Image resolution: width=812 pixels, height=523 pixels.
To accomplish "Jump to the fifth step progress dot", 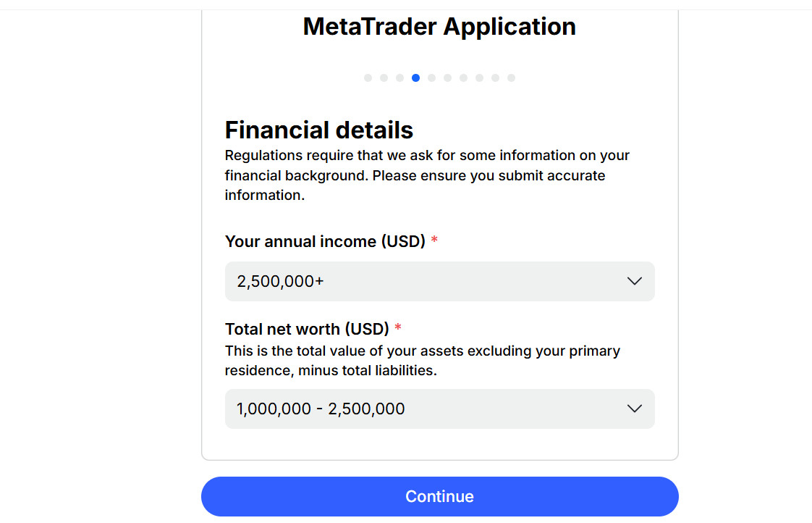I will click(431, 78).
